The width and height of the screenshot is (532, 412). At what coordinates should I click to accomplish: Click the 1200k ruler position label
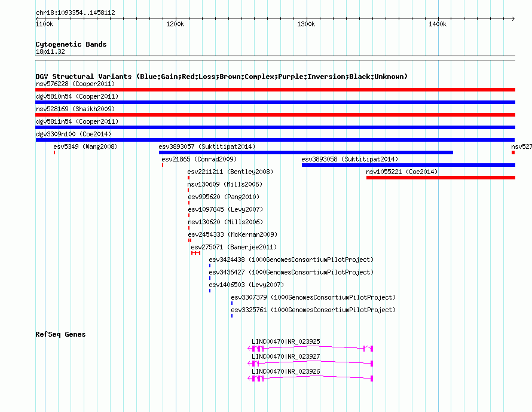click(x=175, y=24)
